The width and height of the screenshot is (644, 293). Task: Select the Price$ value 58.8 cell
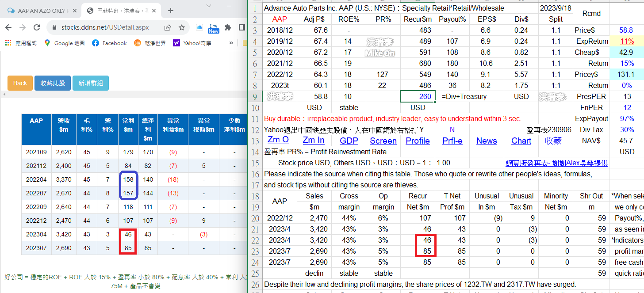(627, 30)
